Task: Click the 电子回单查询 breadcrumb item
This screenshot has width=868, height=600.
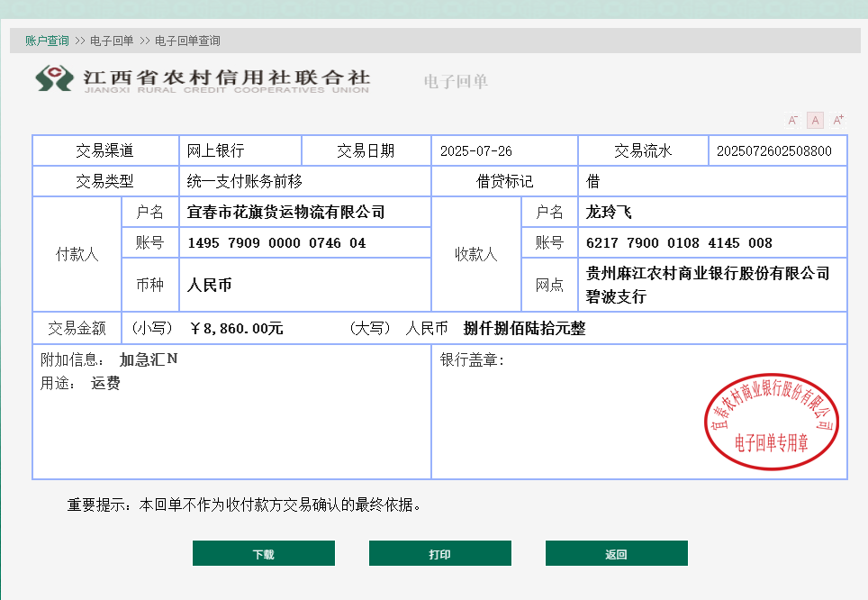Action: (187, 41)
